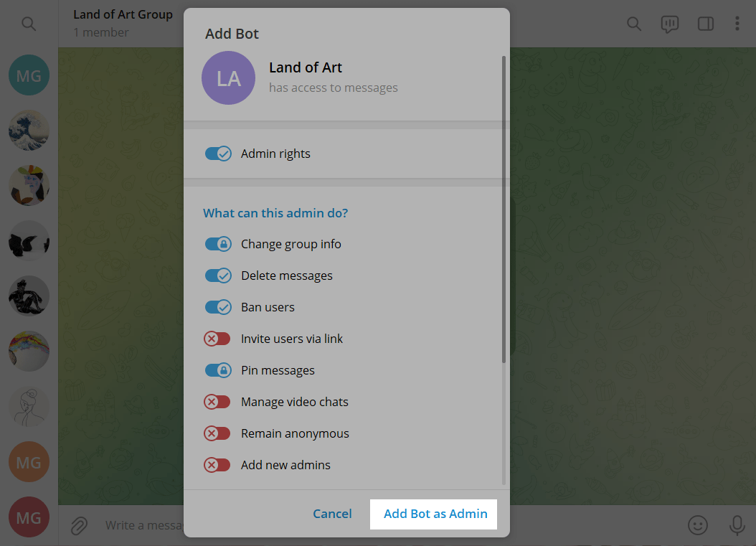Image resolution: width=756 pixels, height=546 pixels.
Task: Click the search icon in left sidebar
Action: click(x=29, y=24)
